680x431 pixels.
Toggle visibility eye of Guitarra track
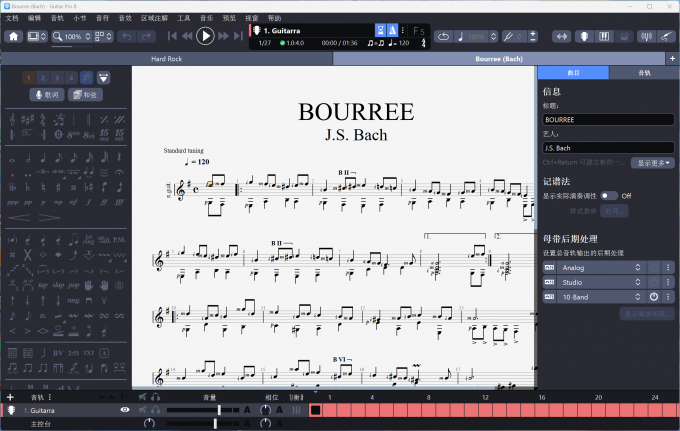(x=125, y=410)
